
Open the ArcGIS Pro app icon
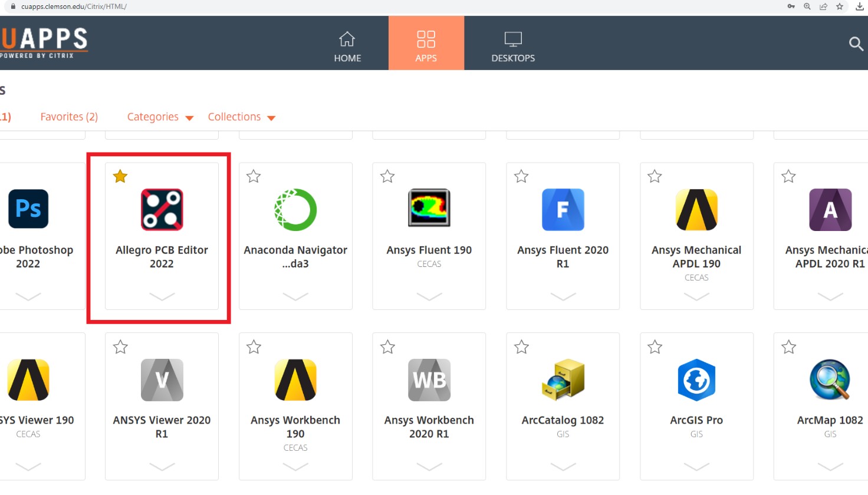point(696,380)
